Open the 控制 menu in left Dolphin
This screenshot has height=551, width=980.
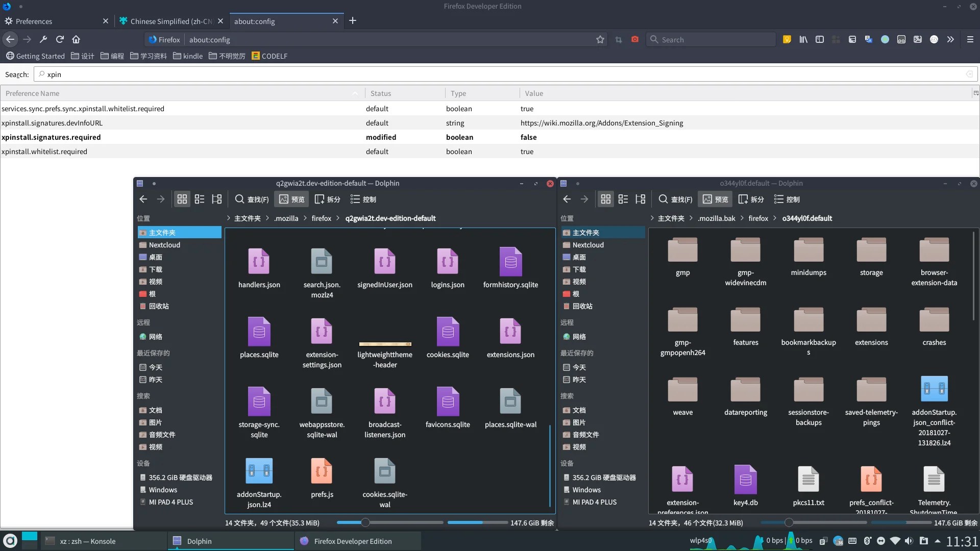pyautogui.click(x=363, y=199)
